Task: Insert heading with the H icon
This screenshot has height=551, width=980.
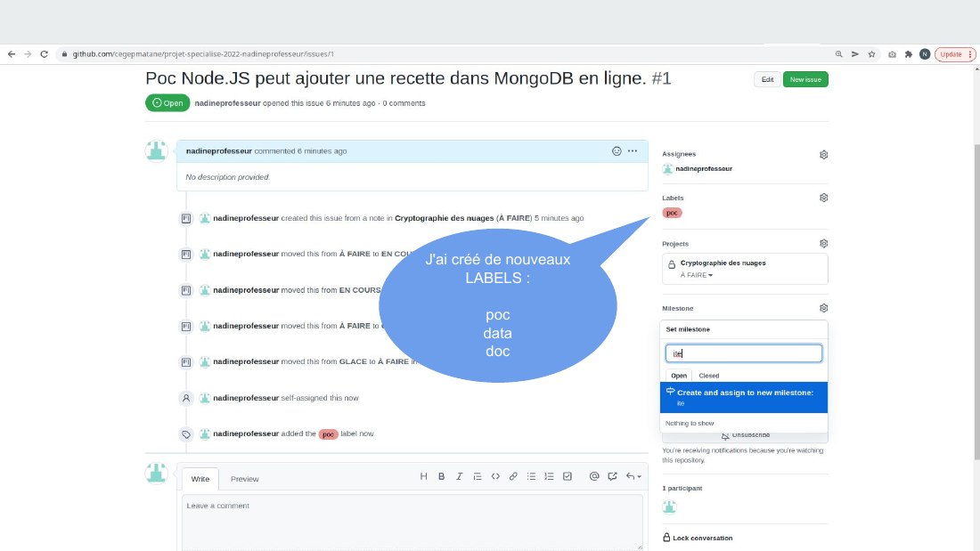Action: click(x=423, y=476)
